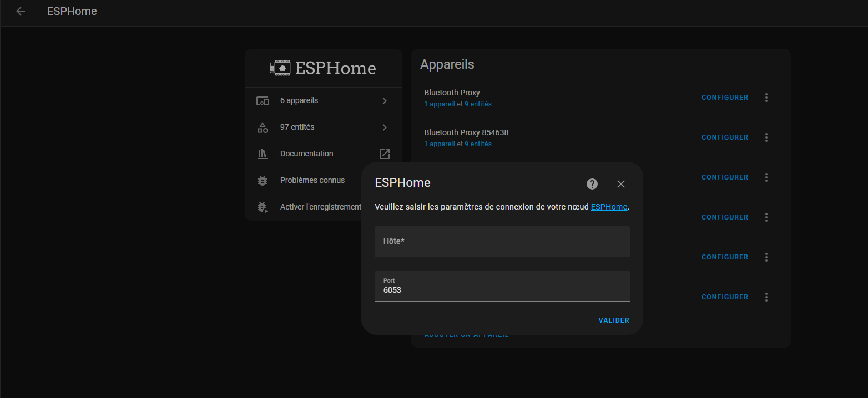
Task: Click devices icon beside 6 appareils
Action: pos(263,101)
